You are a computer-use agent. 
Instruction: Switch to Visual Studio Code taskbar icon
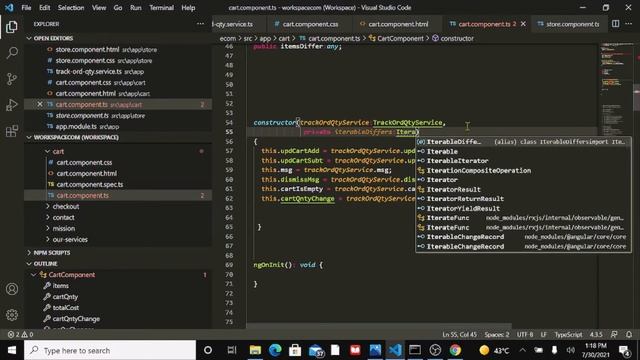[395, 350]
